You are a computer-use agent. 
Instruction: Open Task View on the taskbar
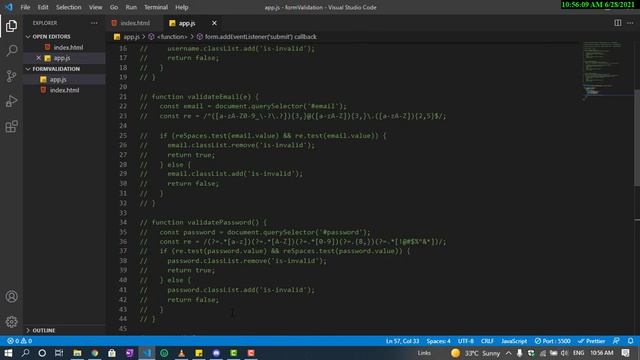click(x=59, y=353)
